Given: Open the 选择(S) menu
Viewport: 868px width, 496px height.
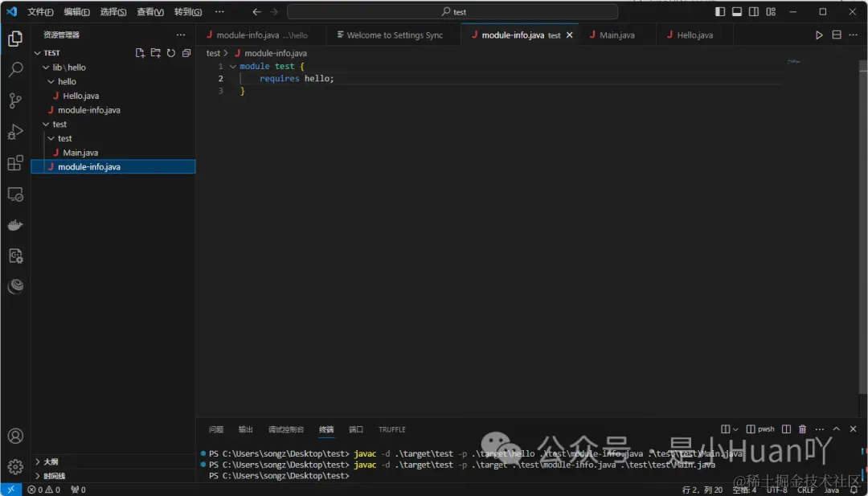Looking at the screenshot, I should coord(113,11).
